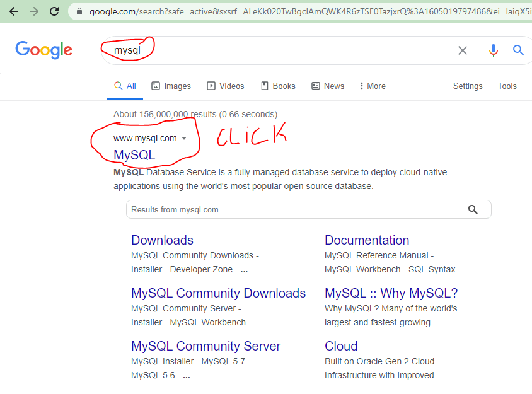This screenshot has height=394, width=532.
Task: Click the blue magnifier search icon
Action: coord(518,50)
